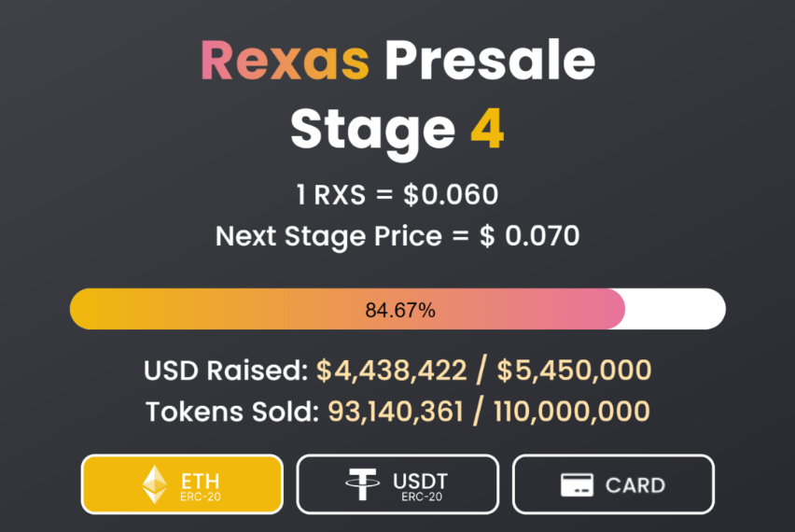The height and width of the screenshot is (532, 795).
Task: Click the Rexas gradient title word
Action: (x=286, y=61)
